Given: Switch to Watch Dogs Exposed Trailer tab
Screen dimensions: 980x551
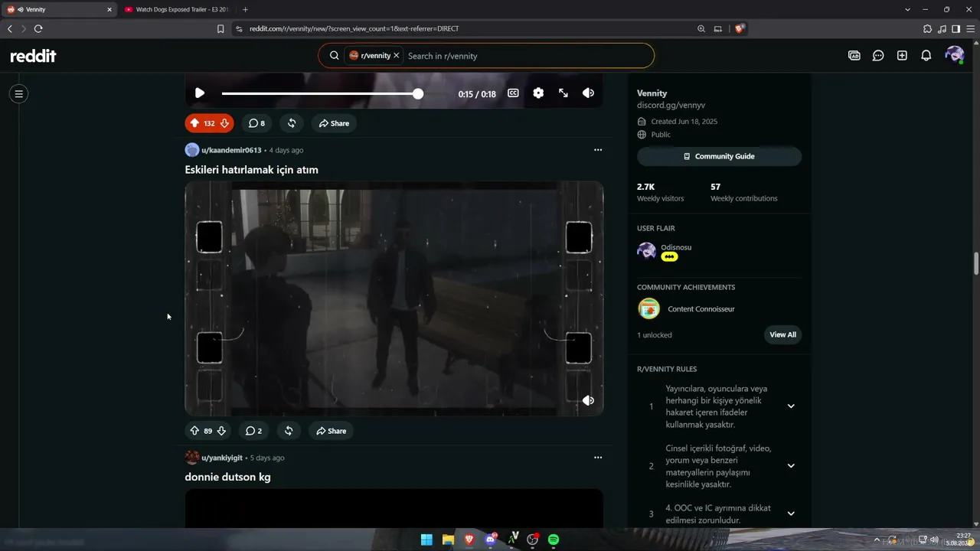Looking at the screenshot, I should (x=178, y=9).
